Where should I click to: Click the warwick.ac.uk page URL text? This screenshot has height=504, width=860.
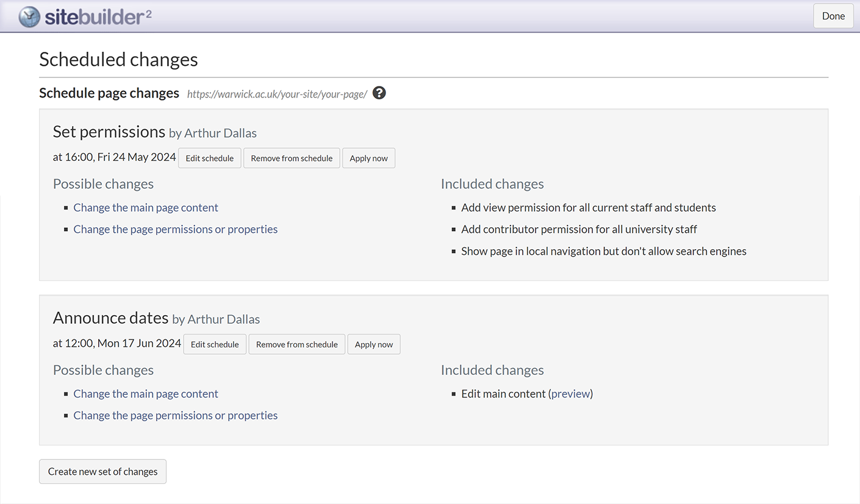point(277,94)
